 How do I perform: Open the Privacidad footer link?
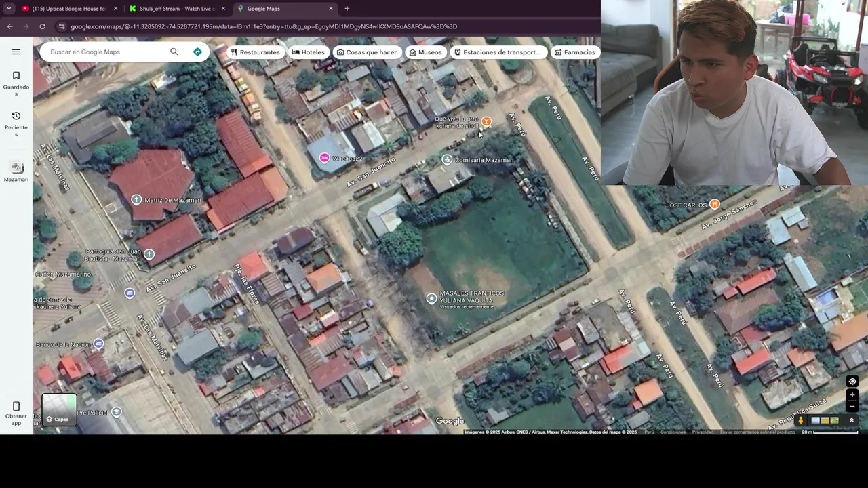click(703, 432)
